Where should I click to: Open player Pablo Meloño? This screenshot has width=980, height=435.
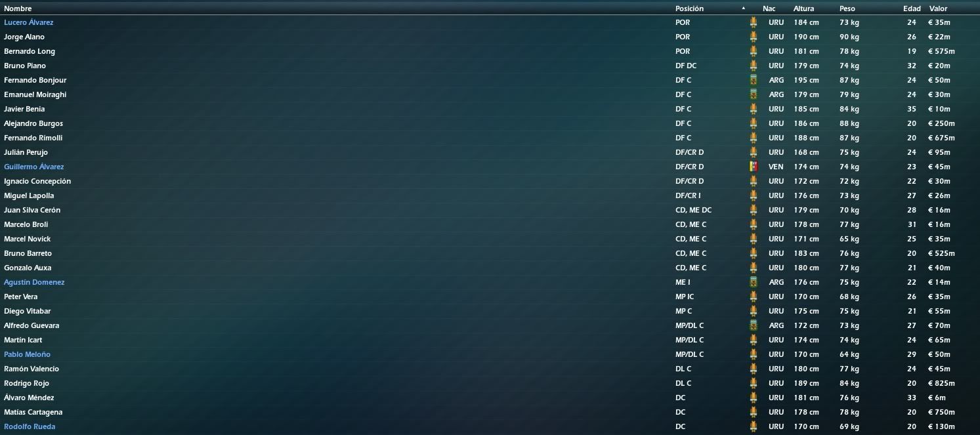[28, 354]
